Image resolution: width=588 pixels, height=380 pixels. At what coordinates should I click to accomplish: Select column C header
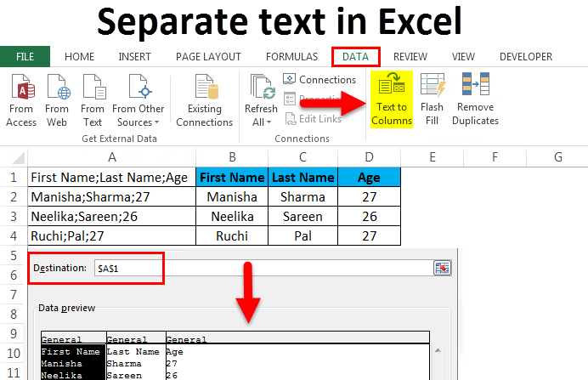pyautogui.click(x=303, y=156)
